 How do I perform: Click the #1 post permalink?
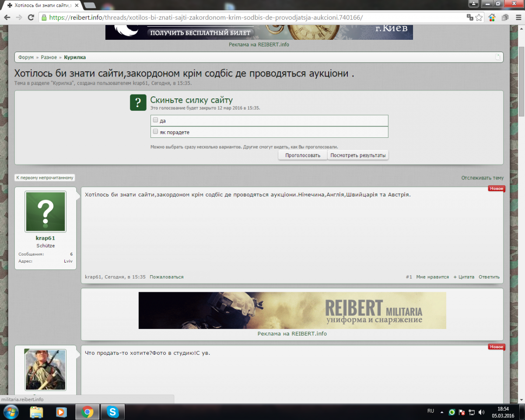[409, 277]
